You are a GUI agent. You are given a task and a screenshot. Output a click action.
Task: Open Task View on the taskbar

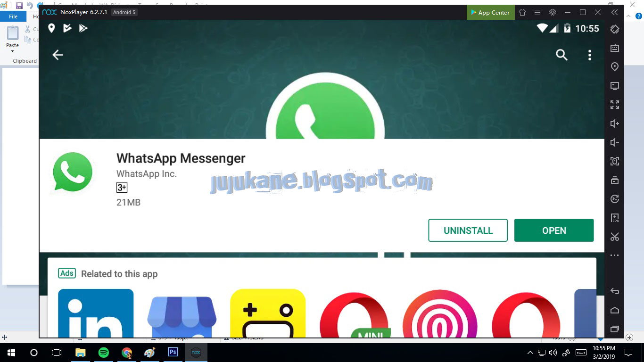(x=57, y=352)
